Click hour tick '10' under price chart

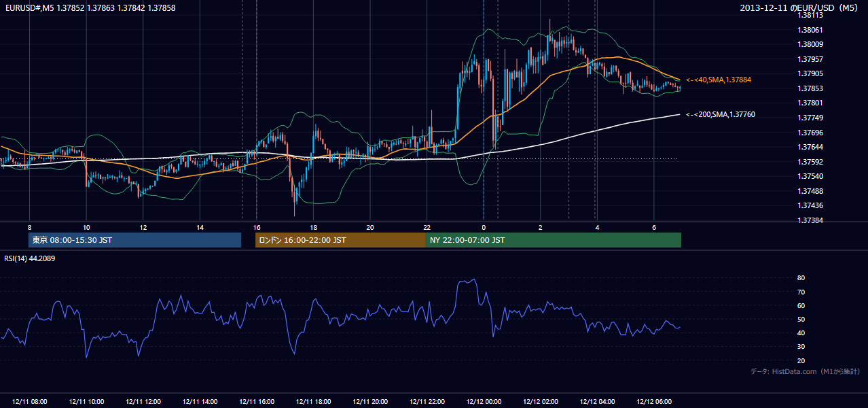[x=86, y=227]
